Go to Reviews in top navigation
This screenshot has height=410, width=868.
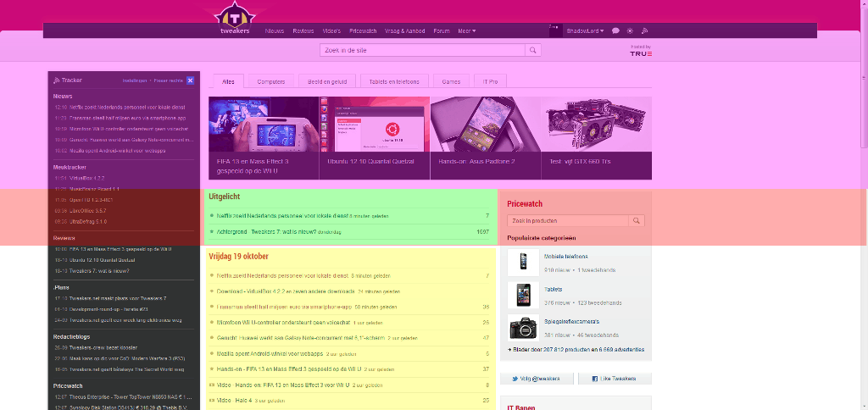pos(303,31)
